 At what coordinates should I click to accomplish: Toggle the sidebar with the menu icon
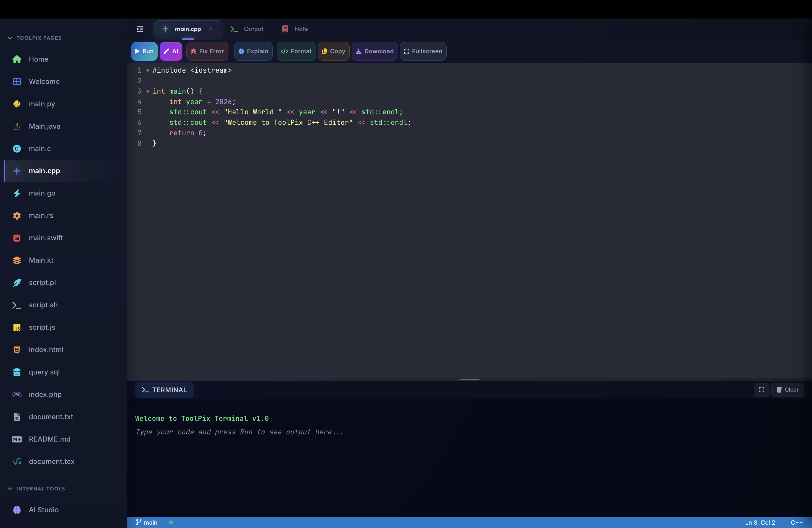140,29
